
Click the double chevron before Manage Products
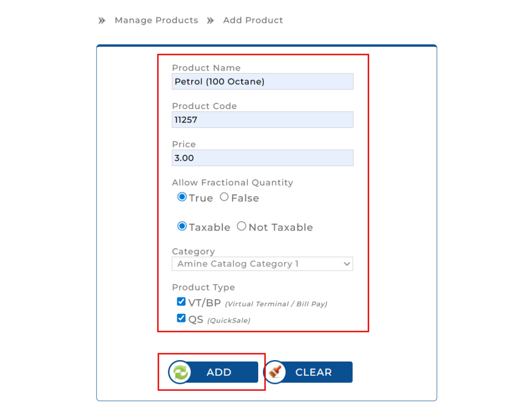[x=102, y=21]
